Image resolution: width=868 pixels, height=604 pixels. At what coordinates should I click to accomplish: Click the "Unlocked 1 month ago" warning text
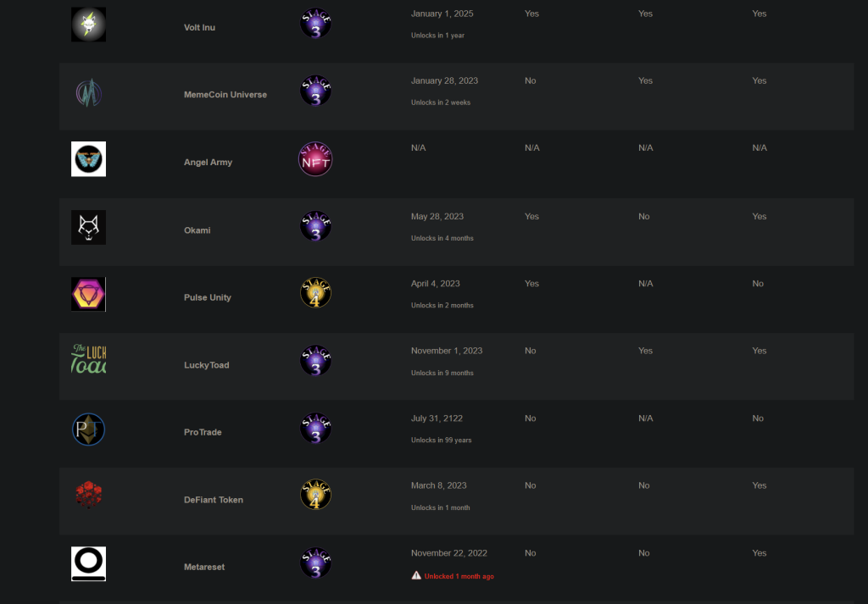tap(459, 576)
